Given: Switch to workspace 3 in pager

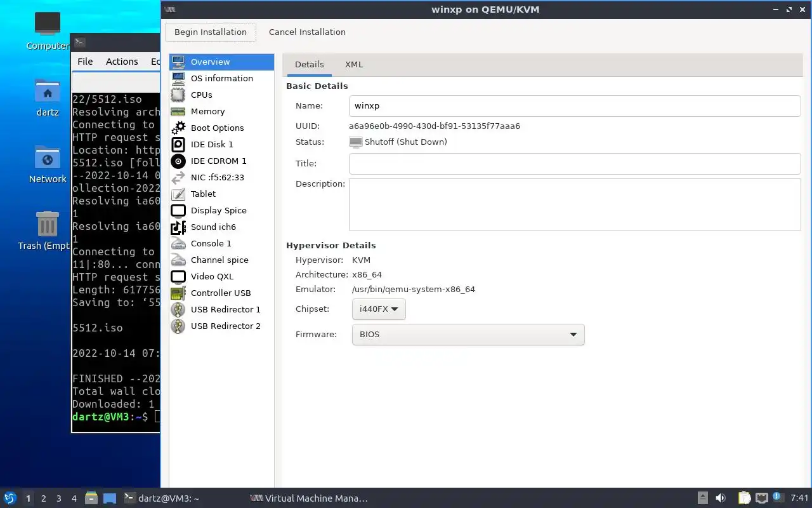Looking at the screenshot, I should pyautogui.click(x=59, y=498).
